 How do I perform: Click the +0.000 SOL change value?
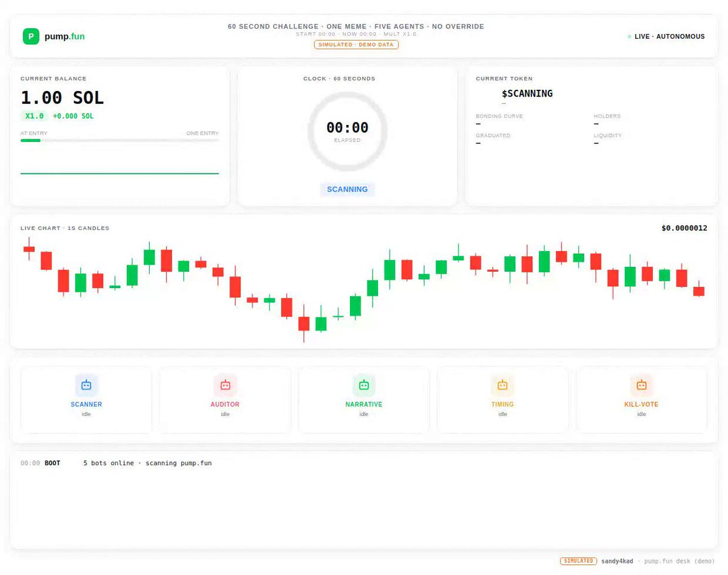(73, 116)
